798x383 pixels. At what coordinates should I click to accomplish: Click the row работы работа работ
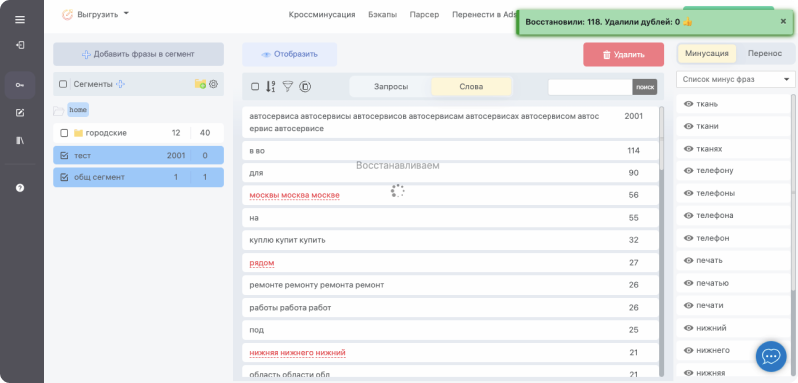450,308
